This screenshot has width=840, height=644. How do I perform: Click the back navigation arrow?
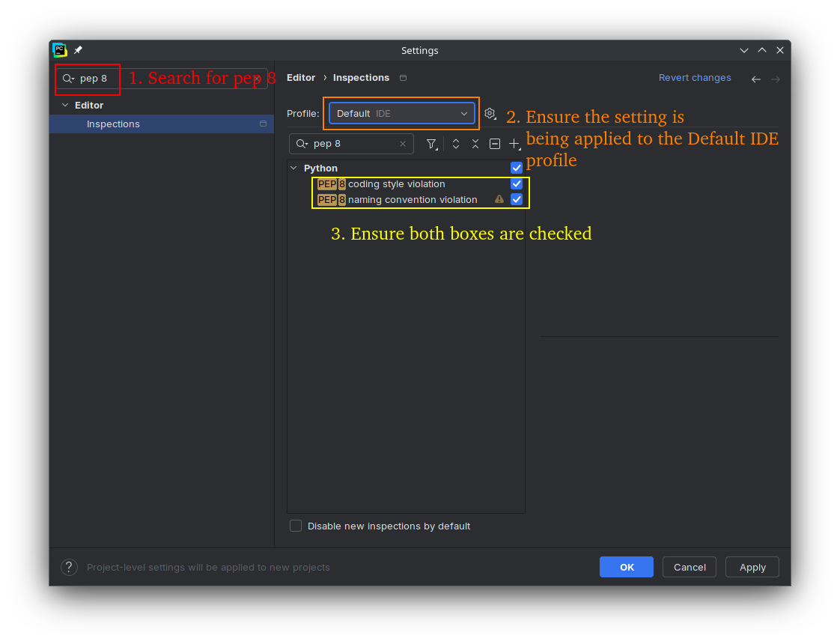point(756,79)
